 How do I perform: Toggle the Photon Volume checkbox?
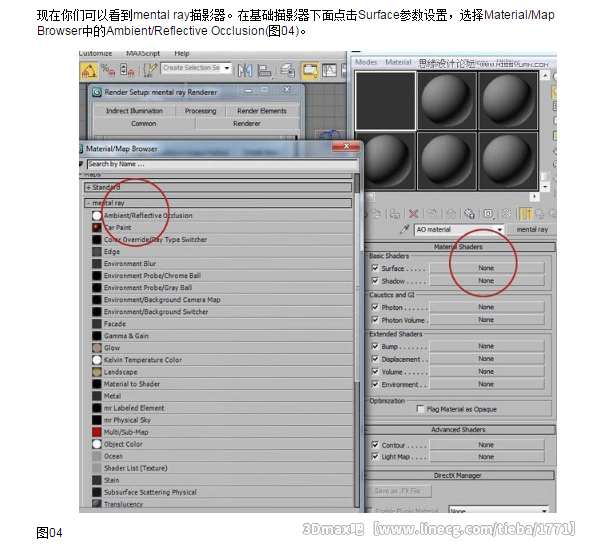pos(375,320)
